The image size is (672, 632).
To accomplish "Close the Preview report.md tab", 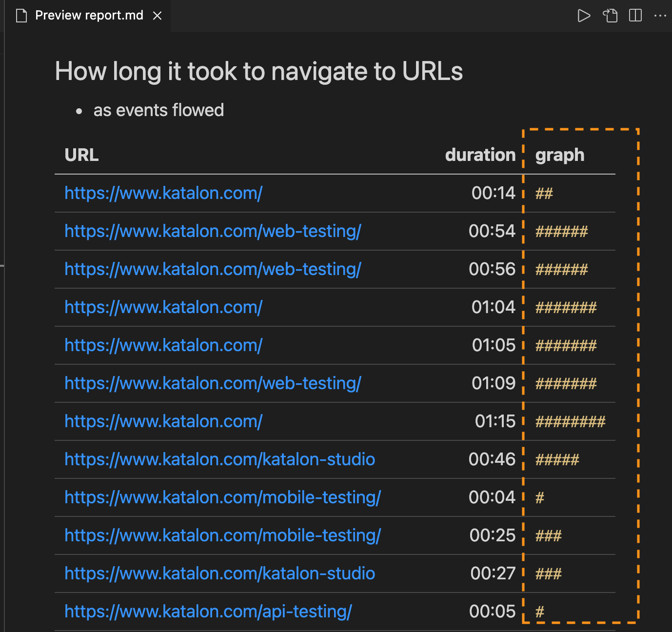I will point(157,15).
